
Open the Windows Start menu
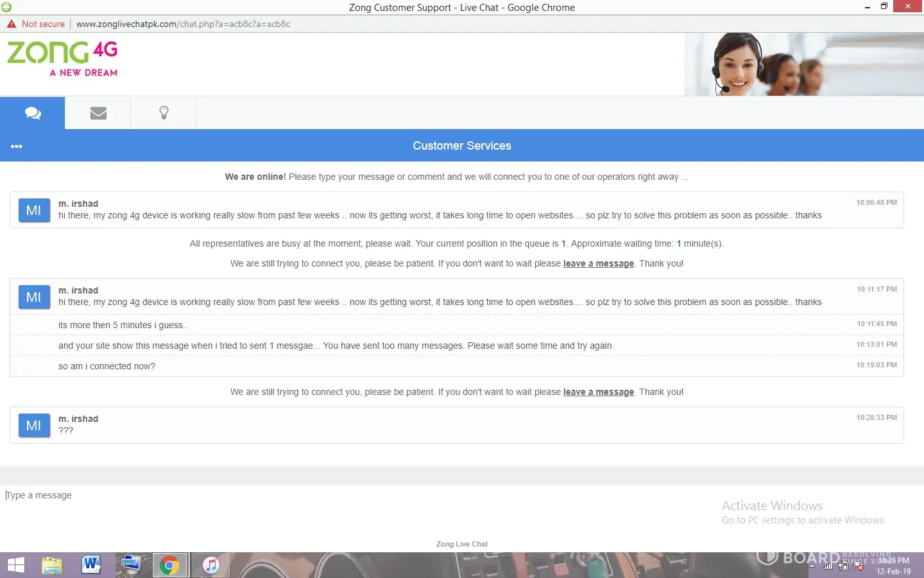[15, 565]
